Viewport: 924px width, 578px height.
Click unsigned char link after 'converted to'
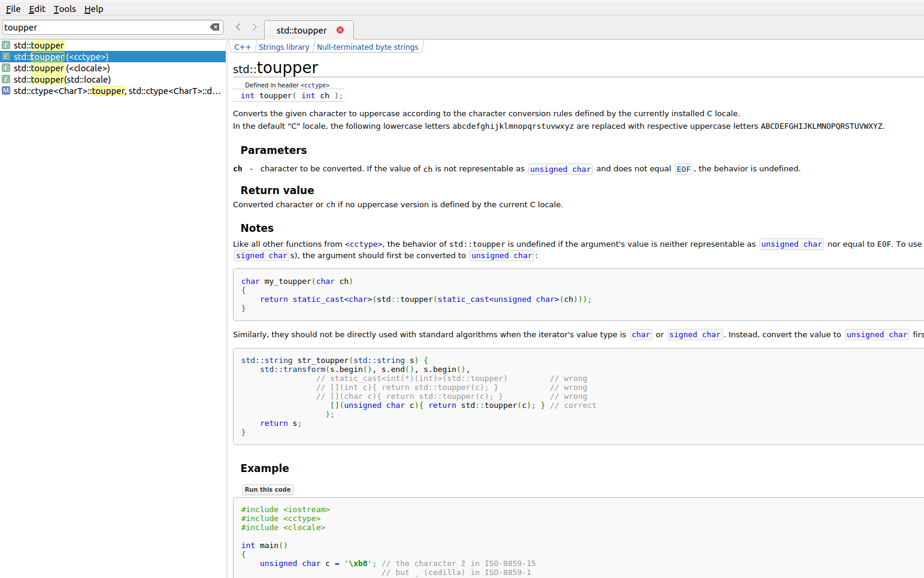pos(502,256)
